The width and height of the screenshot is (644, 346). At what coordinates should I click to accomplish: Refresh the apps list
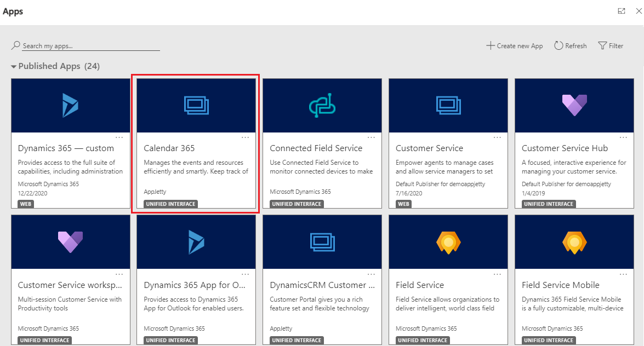click(x=571, y=45)
